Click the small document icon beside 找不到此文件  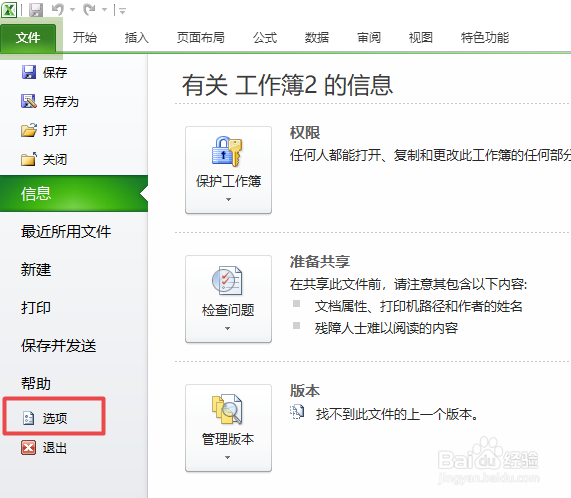click(x=297, y=412)
